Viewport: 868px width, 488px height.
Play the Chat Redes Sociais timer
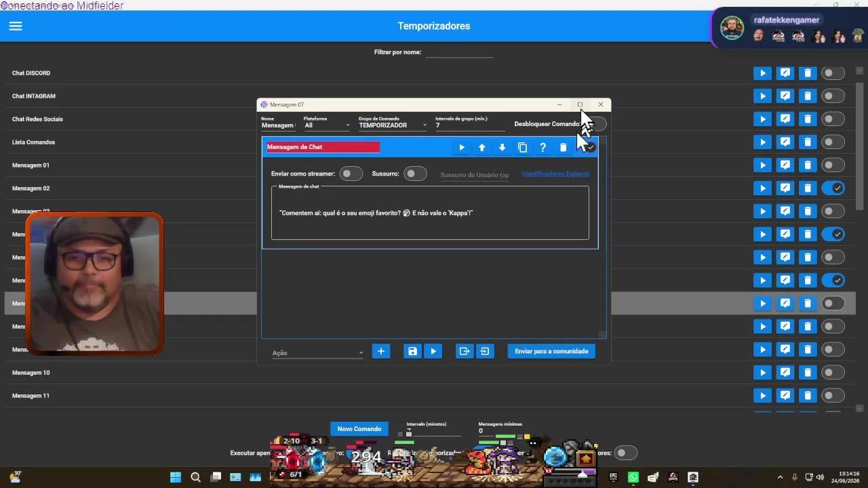pyautogui.click(x=763, y=119)
